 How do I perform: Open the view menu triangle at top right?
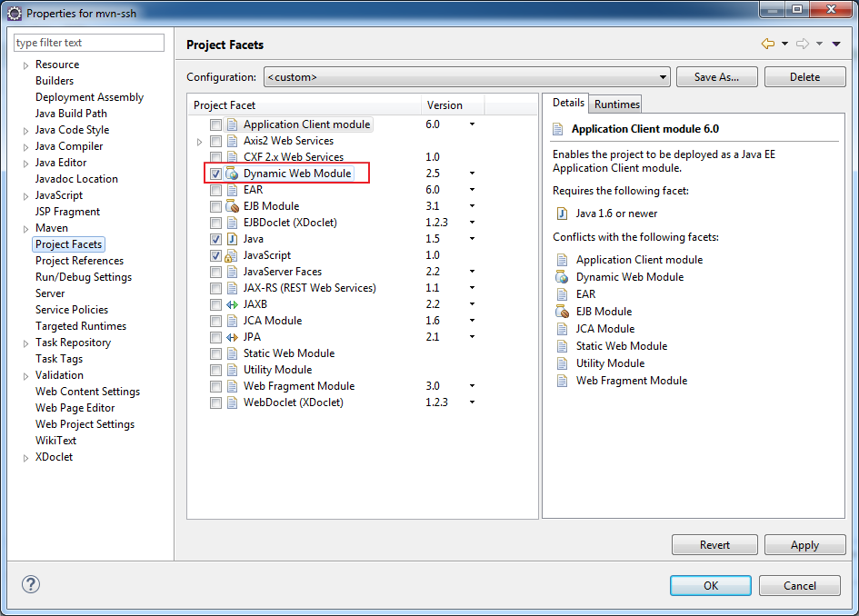(x=836, y=44)
